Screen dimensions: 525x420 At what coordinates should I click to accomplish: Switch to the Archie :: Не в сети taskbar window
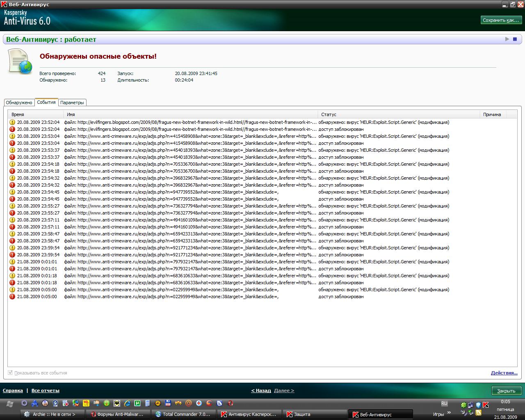pyautogui.click(x=53, y=414)
